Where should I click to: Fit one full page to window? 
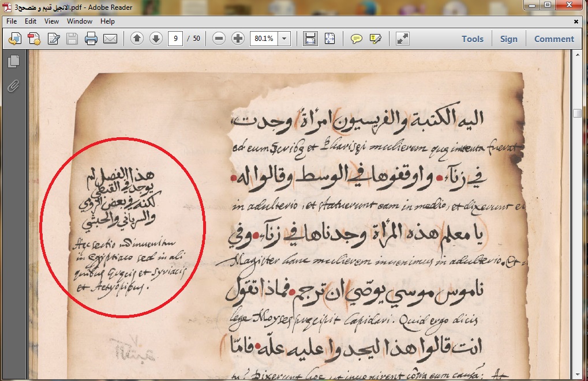tap(329, 39)
